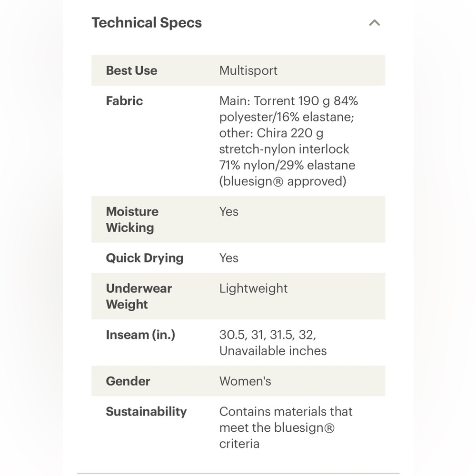Select the Underwear Weight label
The image size is (476, 476).
[x=139, y=296]
